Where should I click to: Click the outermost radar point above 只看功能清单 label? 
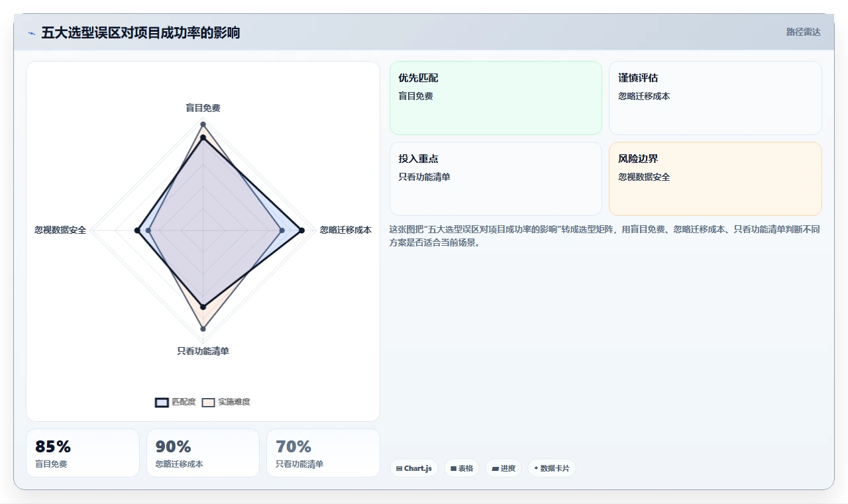coord(203,328)
